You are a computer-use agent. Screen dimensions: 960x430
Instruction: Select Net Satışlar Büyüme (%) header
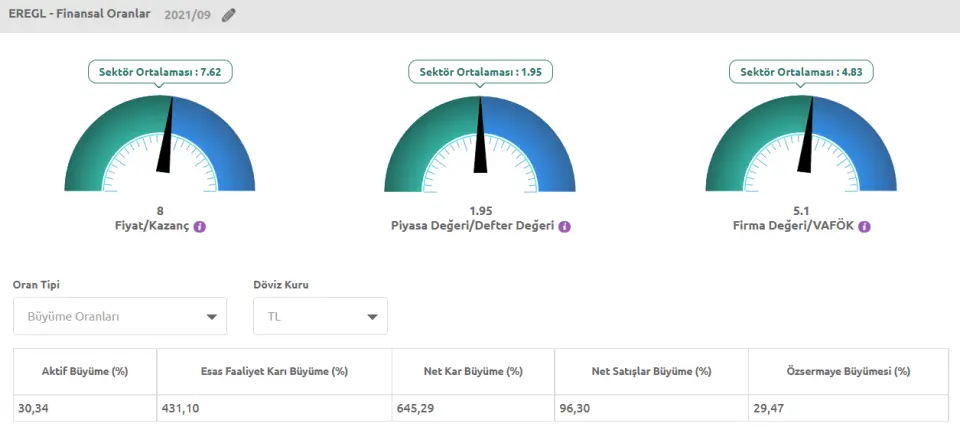point(651,371)
